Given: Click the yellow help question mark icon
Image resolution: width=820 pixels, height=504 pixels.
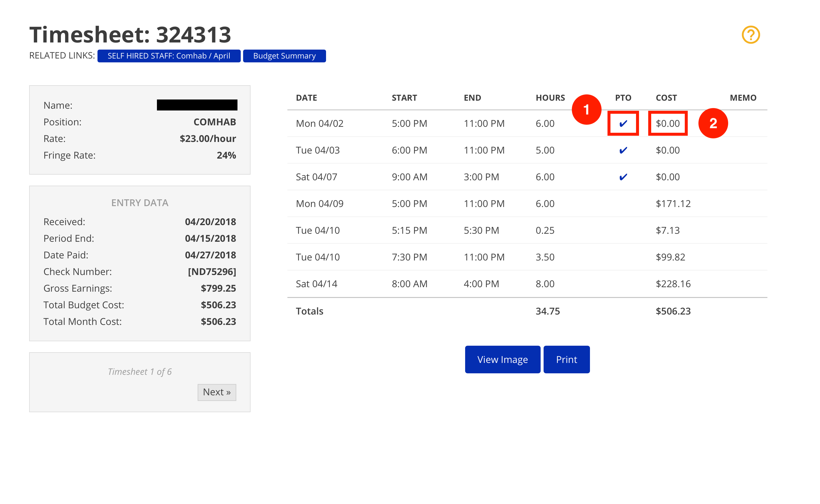Looking at the screenshot, I should click(x=750, y=35).
